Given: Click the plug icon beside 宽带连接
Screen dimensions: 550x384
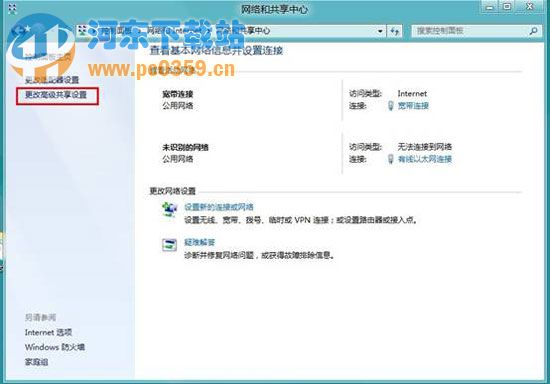Looking at the screenshot, I should pyautogui.click(x=391, y=106).
